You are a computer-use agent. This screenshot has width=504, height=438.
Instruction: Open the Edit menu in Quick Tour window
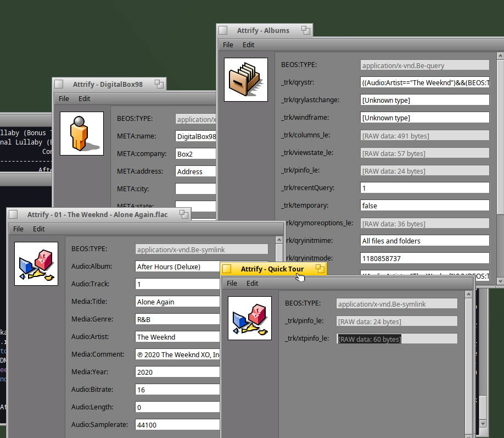(252, 283)
